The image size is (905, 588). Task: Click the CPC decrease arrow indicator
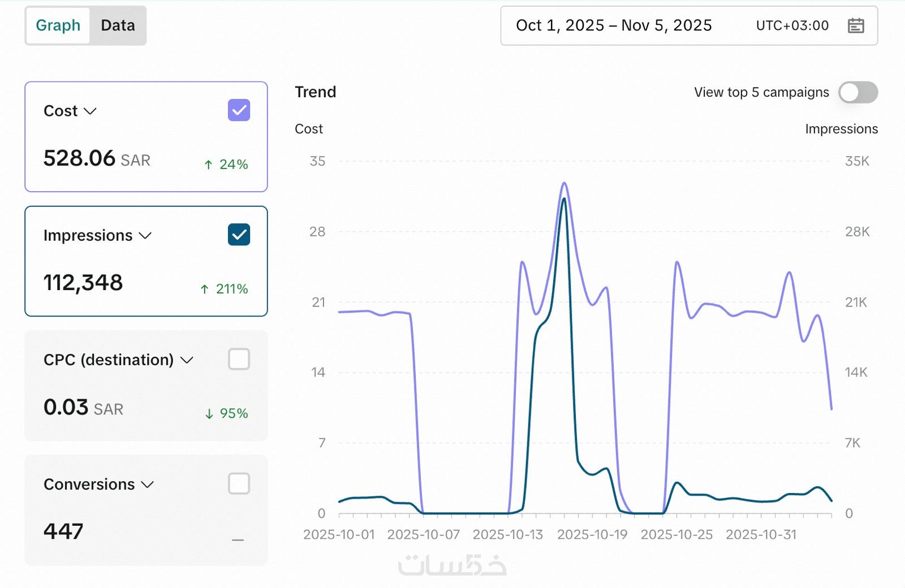click(x=209, y=414)
